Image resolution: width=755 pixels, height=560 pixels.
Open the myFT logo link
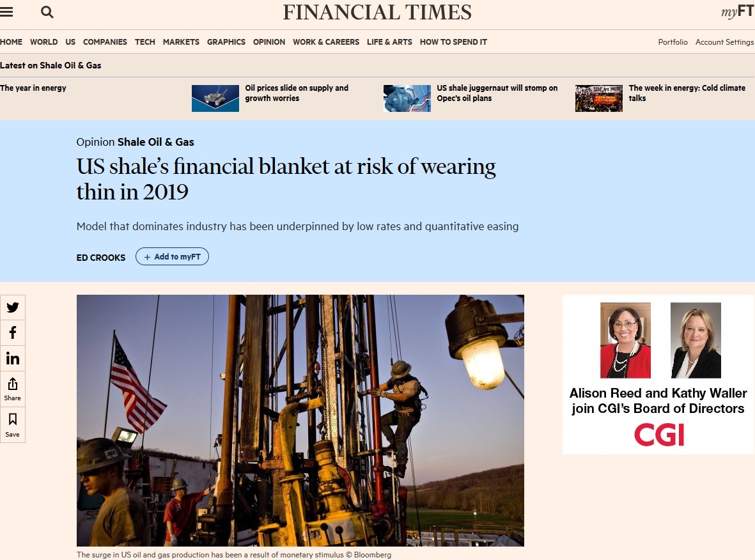coord(738,12)
